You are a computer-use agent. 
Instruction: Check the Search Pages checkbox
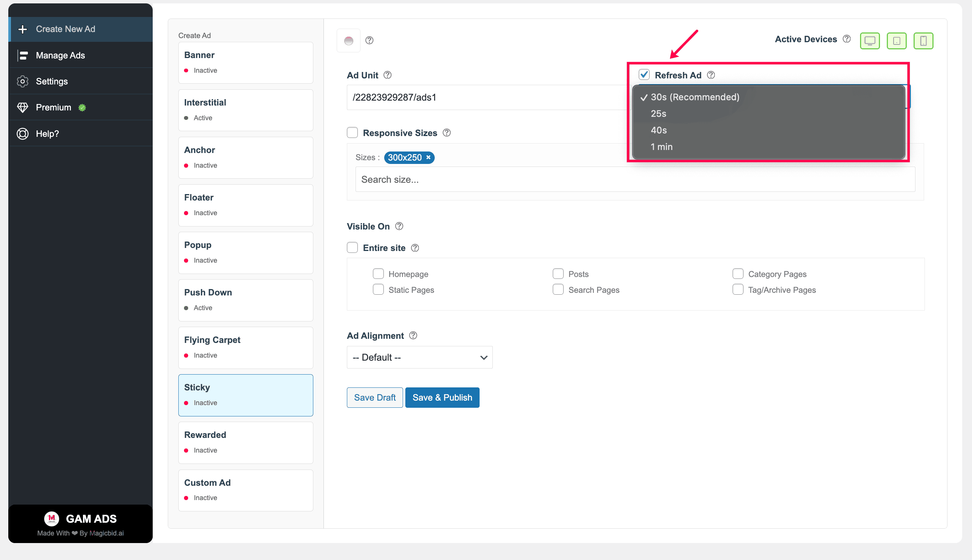558,290
